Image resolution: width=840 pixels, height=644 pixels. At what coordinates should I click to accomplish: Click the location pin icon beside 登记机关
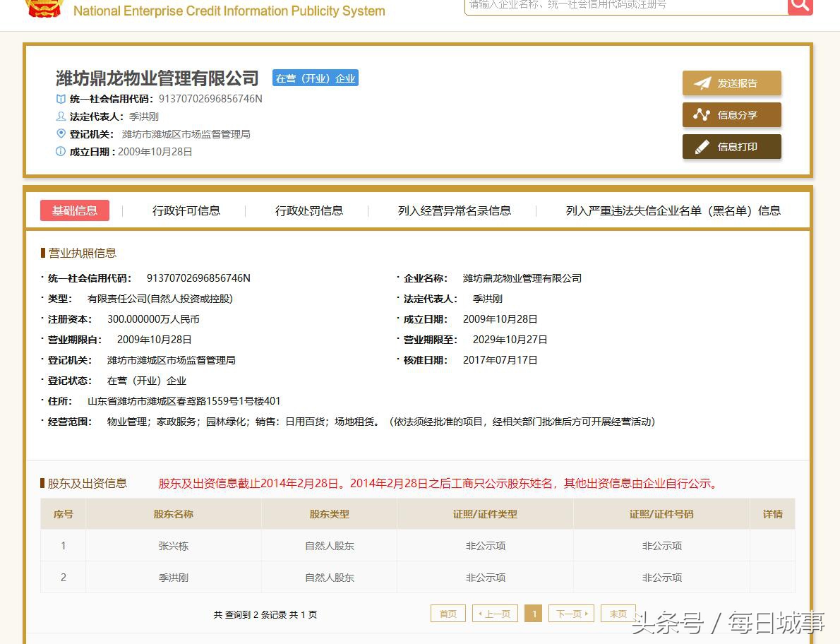coord(60,133)
